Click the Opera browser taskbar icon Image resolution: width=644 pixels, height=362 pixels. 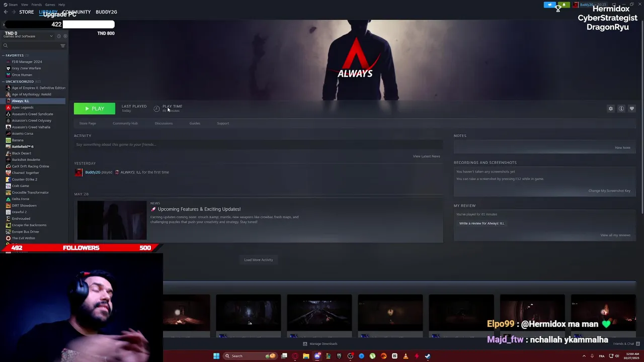click(295, 356)
